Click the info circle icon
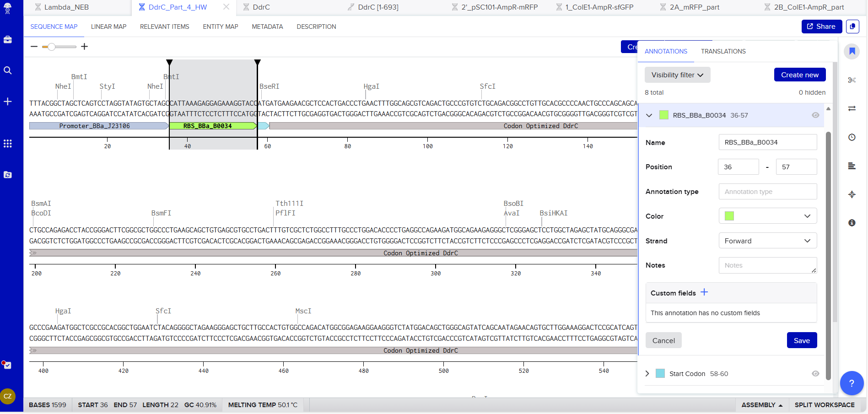868x414 pixels. 852,223
